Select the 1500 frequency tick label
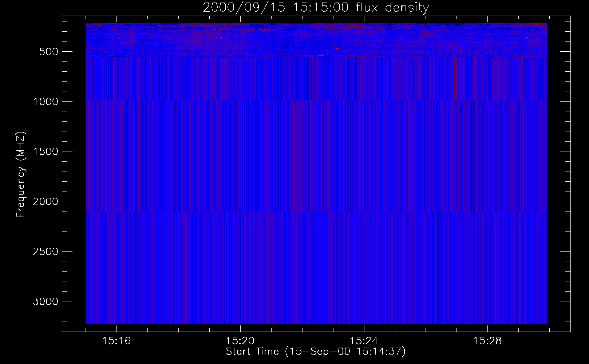Viewport: 589px width, 364px height. point(46,151)
